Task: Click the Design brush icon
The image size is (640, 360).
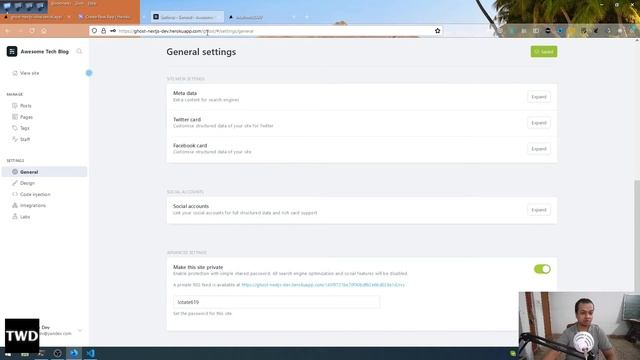Action: pos(15,183)
